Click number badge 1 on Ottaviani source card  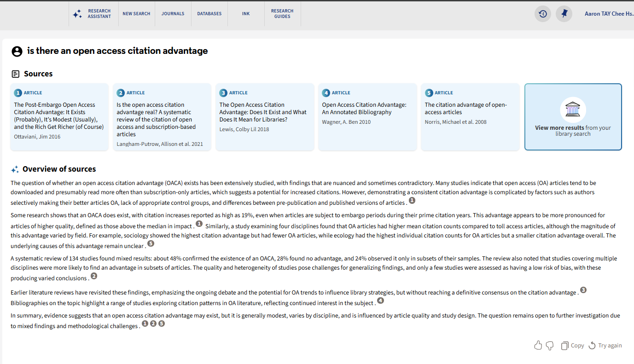[x=18, y=93]
